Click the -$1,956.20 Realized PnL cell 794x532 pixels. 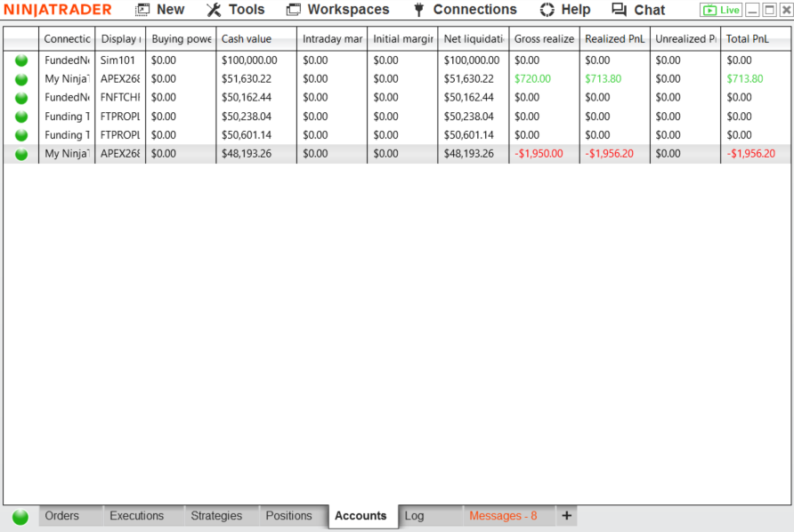point(615,154)
